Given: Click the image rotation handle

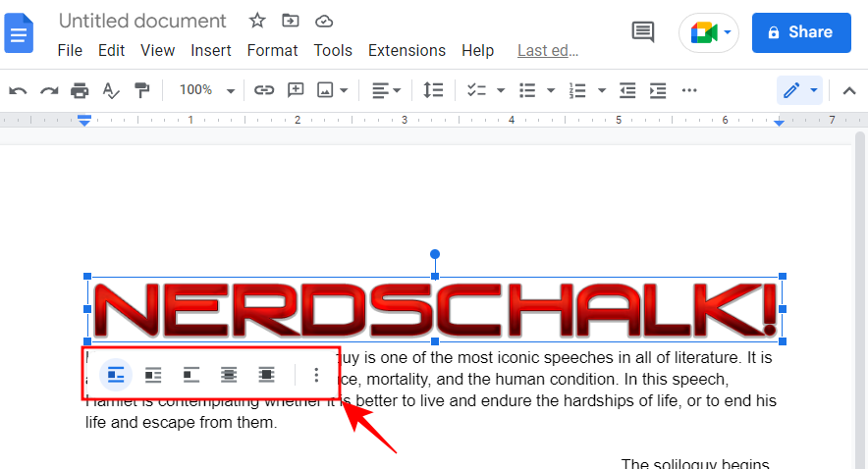Looking at the screenshot, I should (x=435, y=254).
